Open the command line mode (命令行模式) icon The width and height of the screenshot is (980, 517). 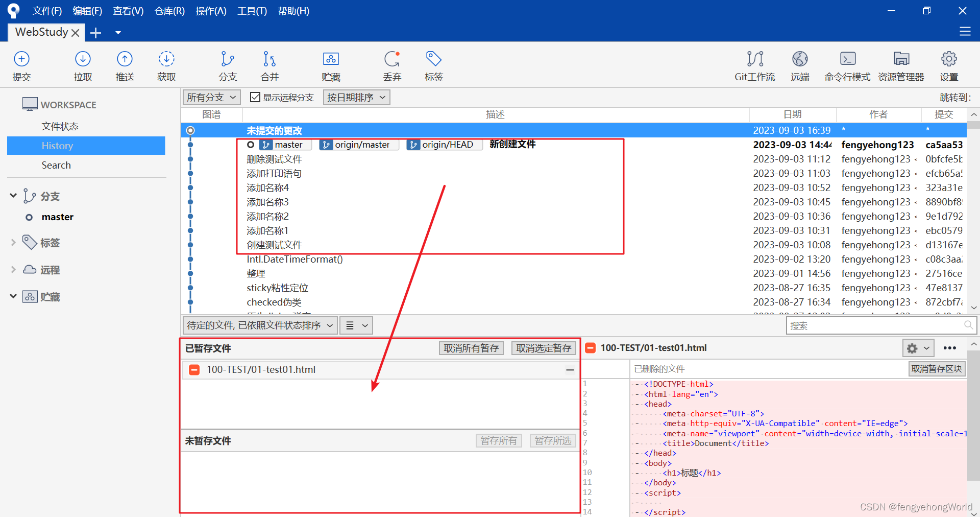[x=847, y=66]
